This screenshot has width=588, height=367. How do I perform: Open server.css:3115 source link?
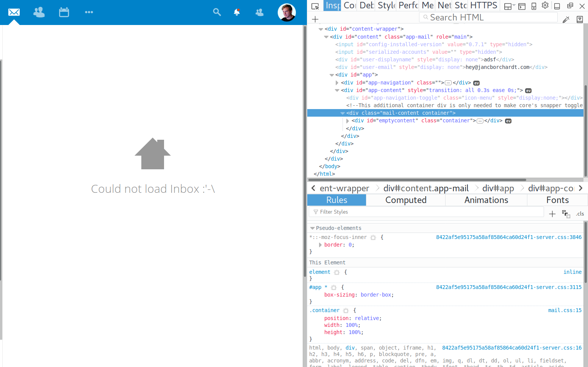tap(509, 287)
